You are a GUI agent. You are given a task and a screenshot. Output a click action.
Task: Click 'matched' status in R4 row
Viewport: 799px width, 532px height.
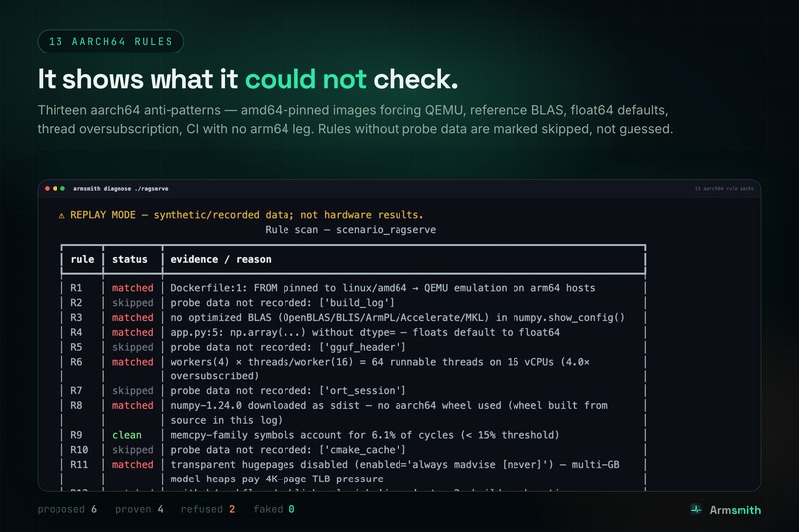coord(133,333)
